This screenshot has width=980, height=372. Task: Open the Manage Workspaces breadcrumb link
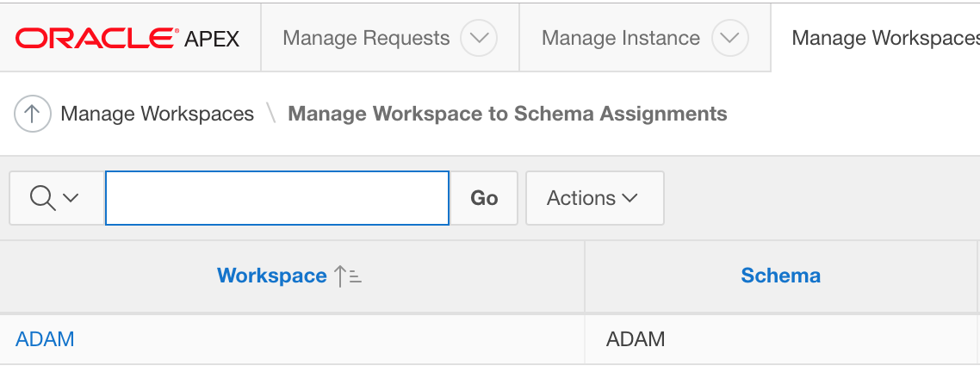157,114
